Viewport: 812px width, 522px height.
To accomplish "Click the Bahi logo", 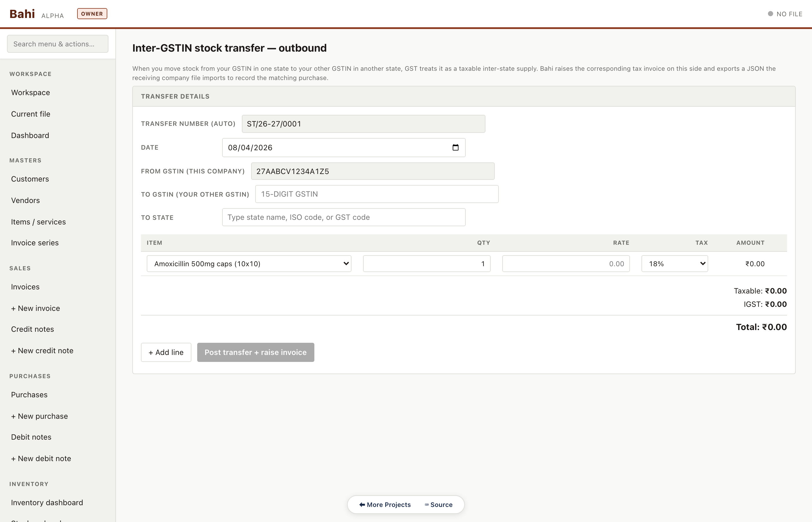I will [22, 14].
